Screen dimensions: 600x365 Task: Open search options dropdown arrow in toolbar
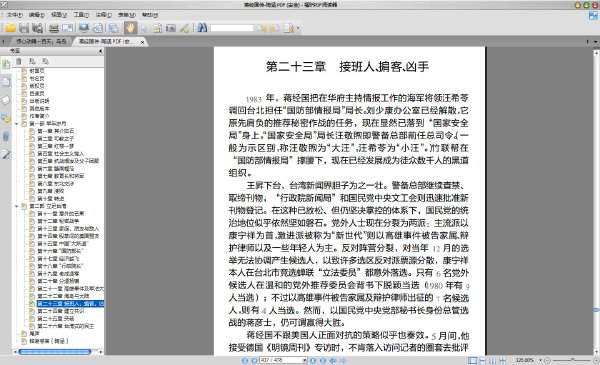298,28
